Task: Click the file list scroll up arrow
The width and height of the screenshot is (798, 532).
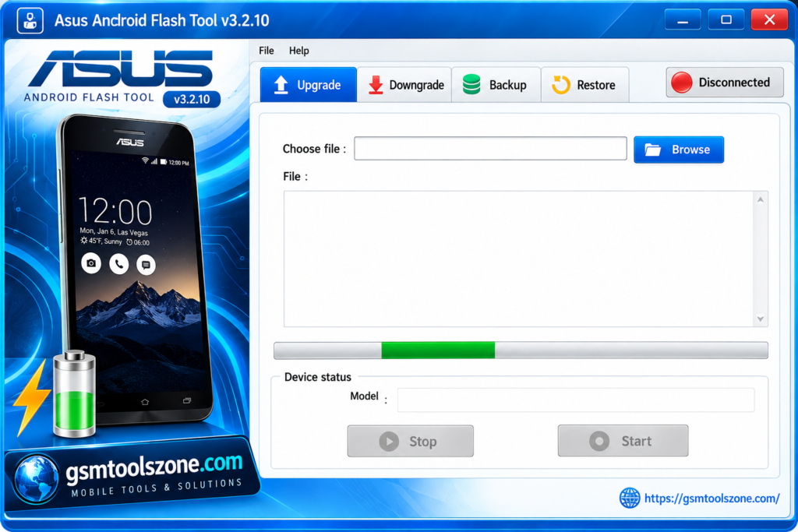Action: click(x=761, y=200)
